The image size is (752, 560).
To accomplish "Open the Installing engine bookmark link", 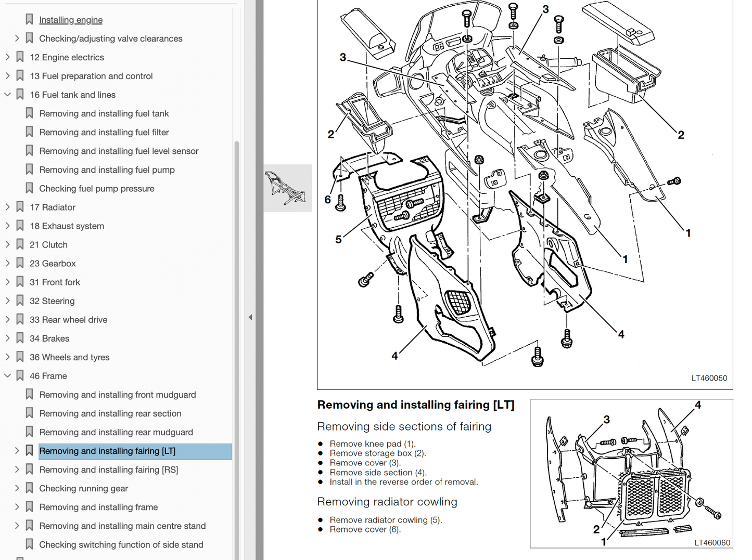I will pyautogui.click(x=71, y=20).
